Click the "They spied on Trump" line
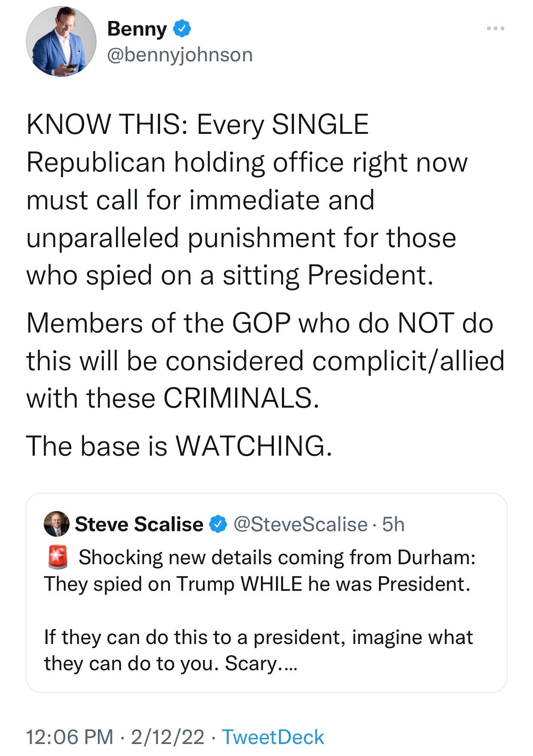This screenshot has width=533, height=756. (x=257, y=584)
